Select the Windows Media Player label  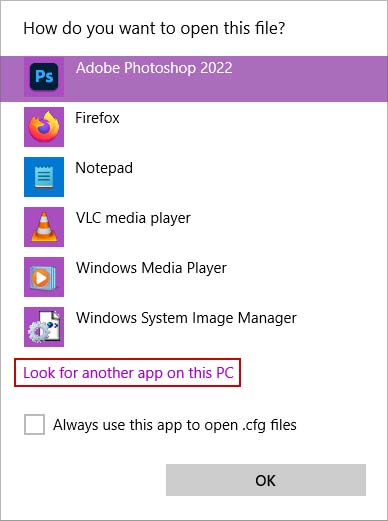[x=151, y=268]
